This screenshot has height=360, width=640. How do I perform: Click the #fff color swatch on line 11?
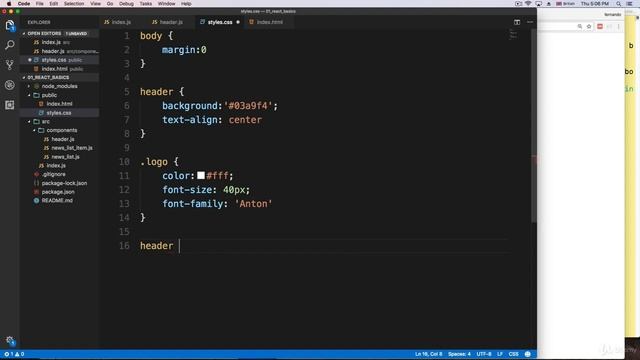click(201, 176)
